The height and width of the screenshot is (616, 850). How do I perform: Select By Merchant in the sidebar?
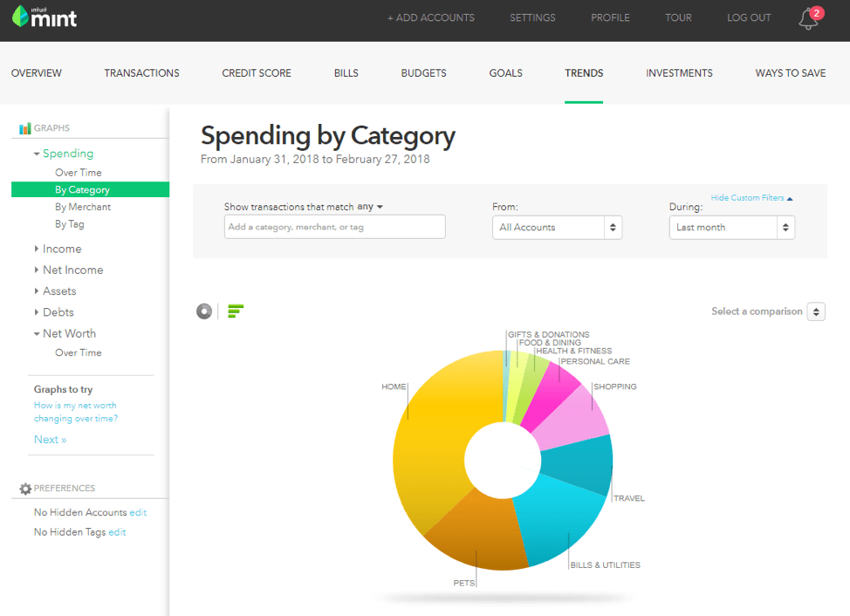tap(83, 207)
